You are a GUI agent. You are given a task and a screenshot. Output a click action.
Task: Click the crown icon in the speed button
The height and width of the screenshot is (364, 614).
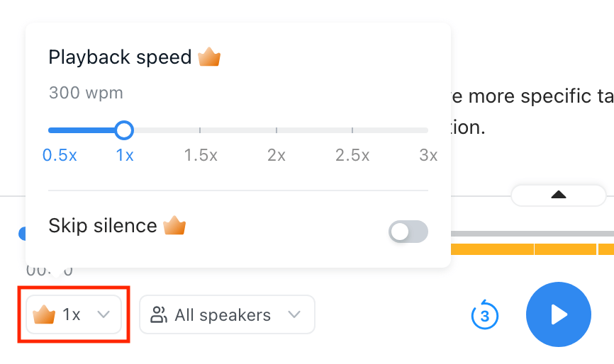click(x=44, y=314)
